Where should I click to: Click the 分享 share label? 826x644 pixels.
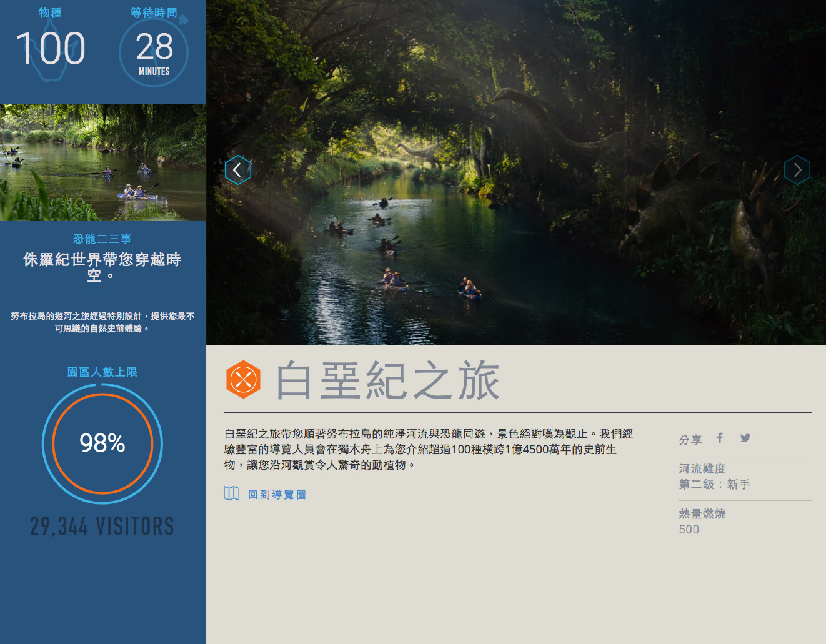pos(690,440)
